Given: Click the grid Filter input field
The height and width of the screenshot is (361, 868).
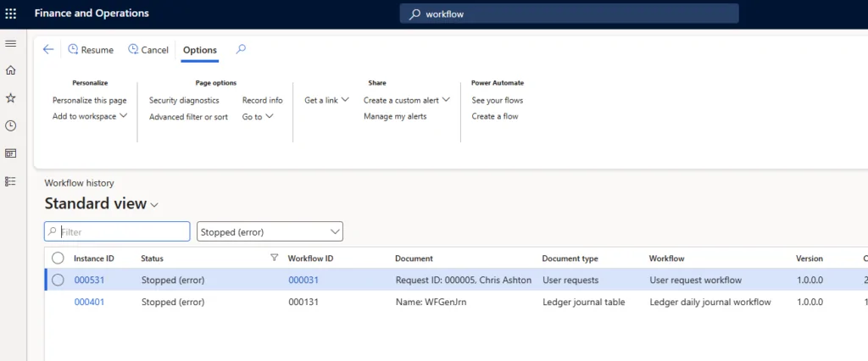Looking at the screenshot, I should pyautogui.click(x=117, y=232).
